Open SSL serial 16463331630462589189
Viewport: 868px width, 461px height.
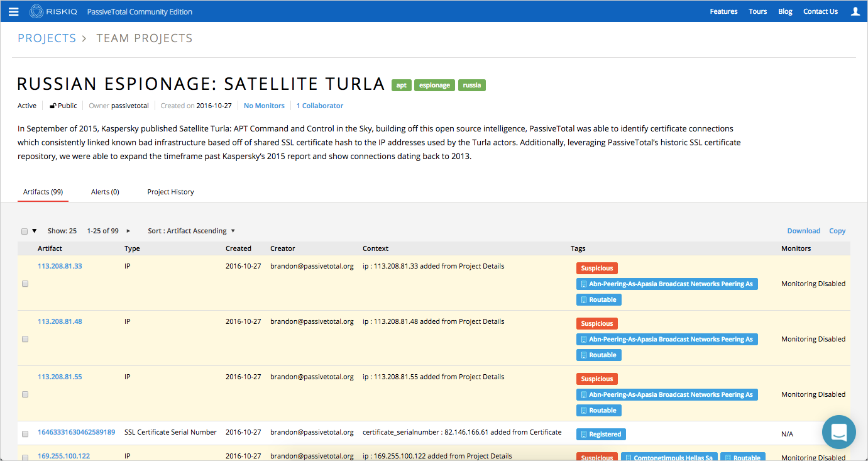click(x=76, y=432)
